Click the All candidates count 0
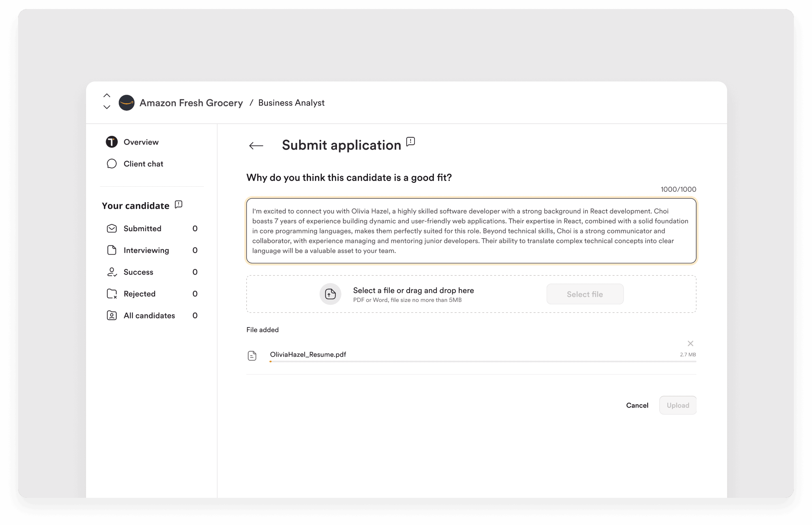Viewport: 812px width, 525px height. click(x=195, y=316)
